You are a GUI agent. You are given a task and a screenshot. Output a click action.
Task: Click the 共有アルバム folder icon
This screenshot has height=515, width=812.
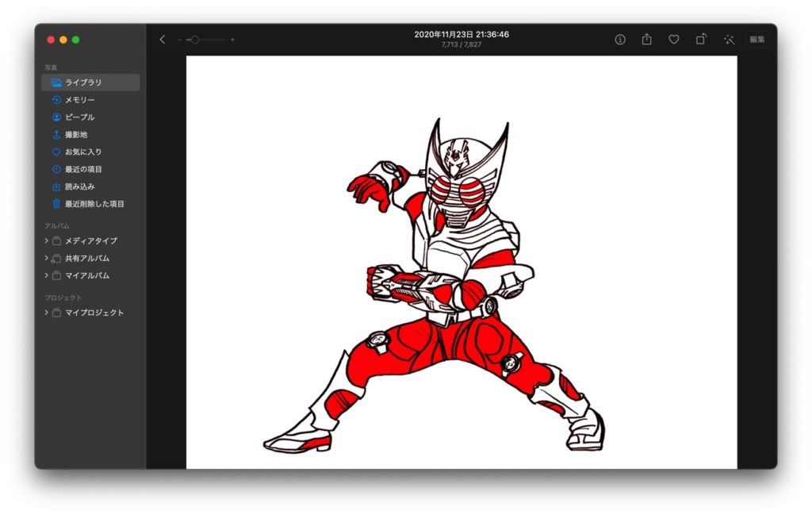pyautogui.click(x=56, y=259)
